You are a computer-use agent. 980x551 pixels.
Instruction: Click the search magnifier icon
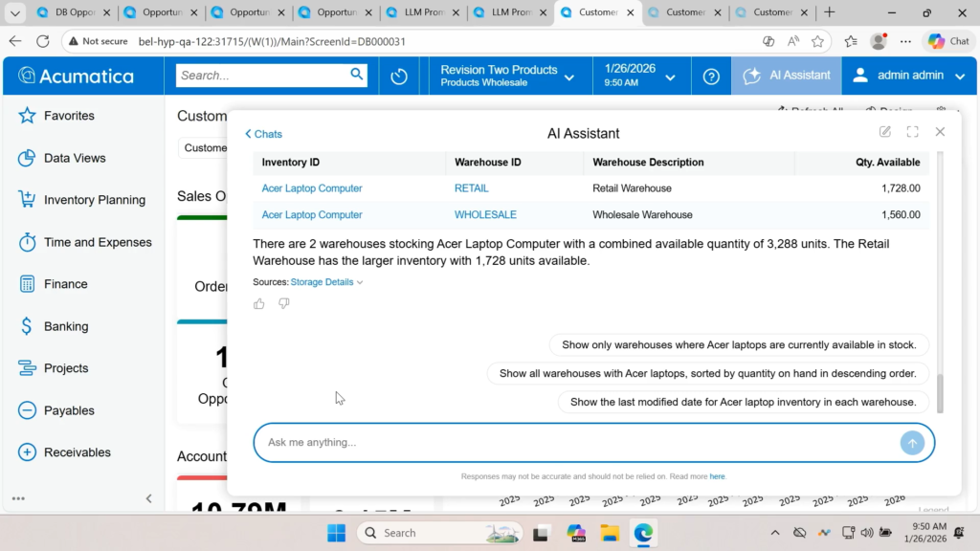click(x=357, y=75)
